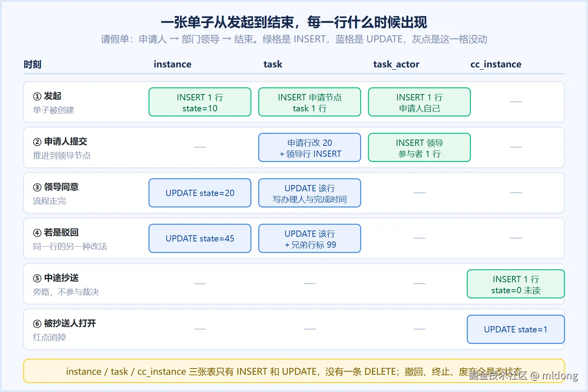588x392 pixels.
Task: Select the cell UPDATE state=1
Action: point(516,329)
